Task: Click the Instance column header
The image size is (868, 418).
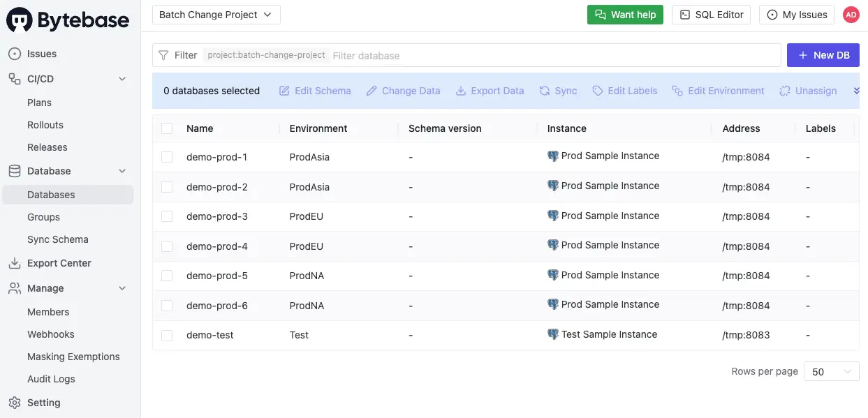Action: [x=567, y=128]
